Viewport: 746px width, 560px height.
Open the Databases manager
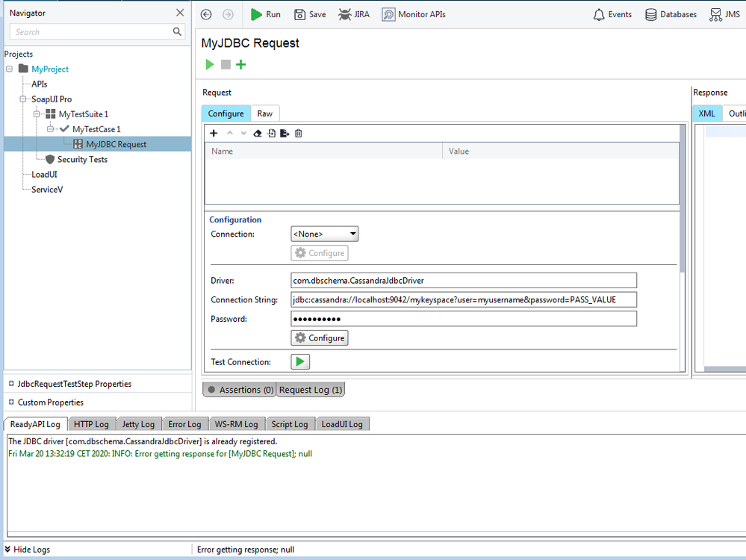pyautogui.click(x=671, y=14)
